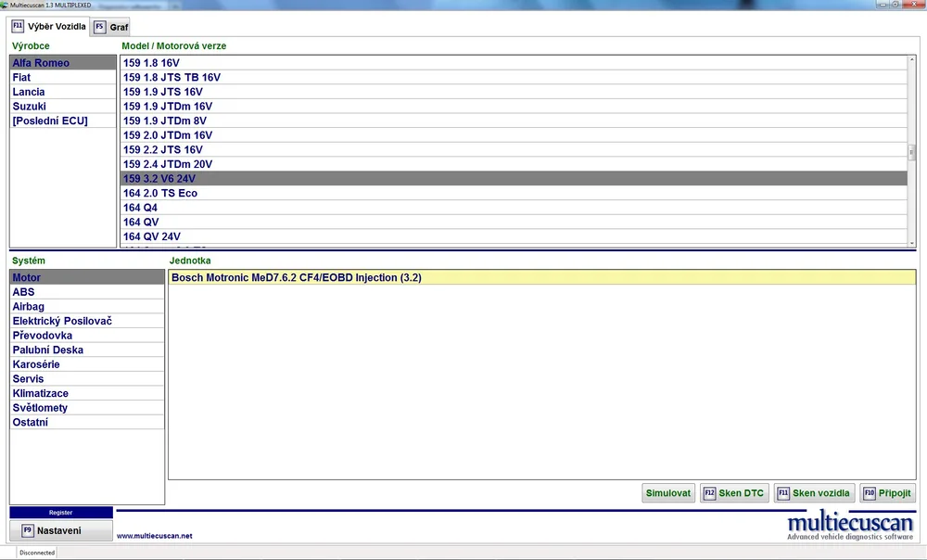This screenshot has width=927, height=560.
Task: Choose model 159 1.8 16V
Action: coord(514,63)
